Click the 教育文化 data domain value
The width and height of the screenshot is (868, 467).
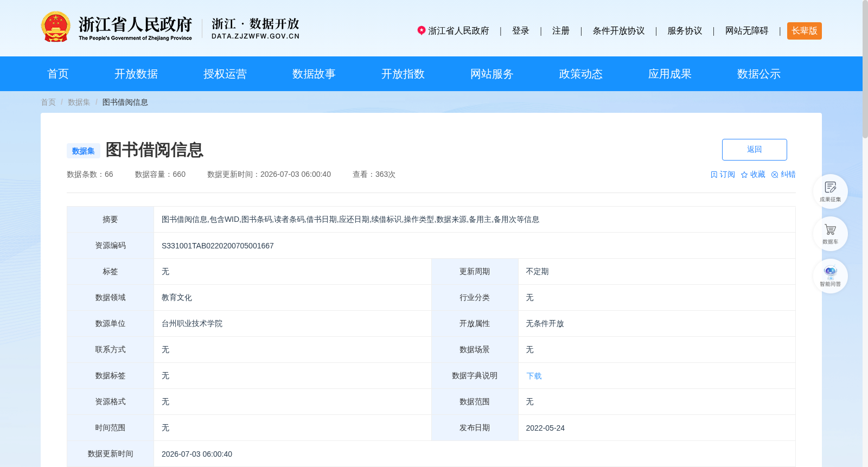177,298
